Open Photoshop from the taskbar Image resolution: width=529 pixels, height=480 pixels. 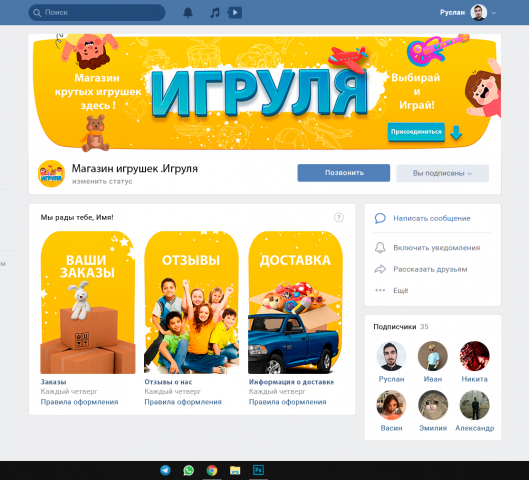[258, 470]
